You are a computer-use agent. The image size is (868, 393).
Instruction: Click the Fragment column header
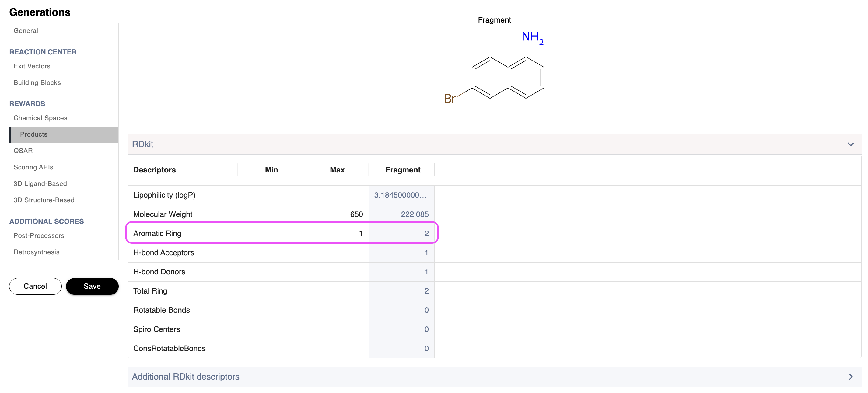click(403, 170)
